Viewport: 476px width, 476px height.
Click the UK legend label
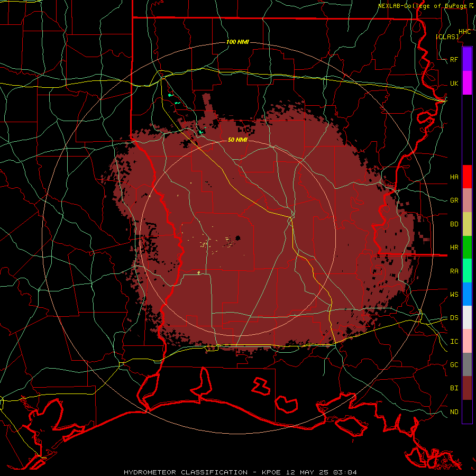point(454,83)
